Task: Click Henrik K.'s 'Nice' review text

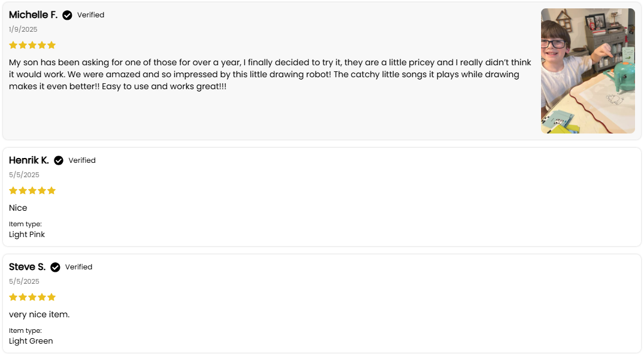Action: click(x=18, y=208)
